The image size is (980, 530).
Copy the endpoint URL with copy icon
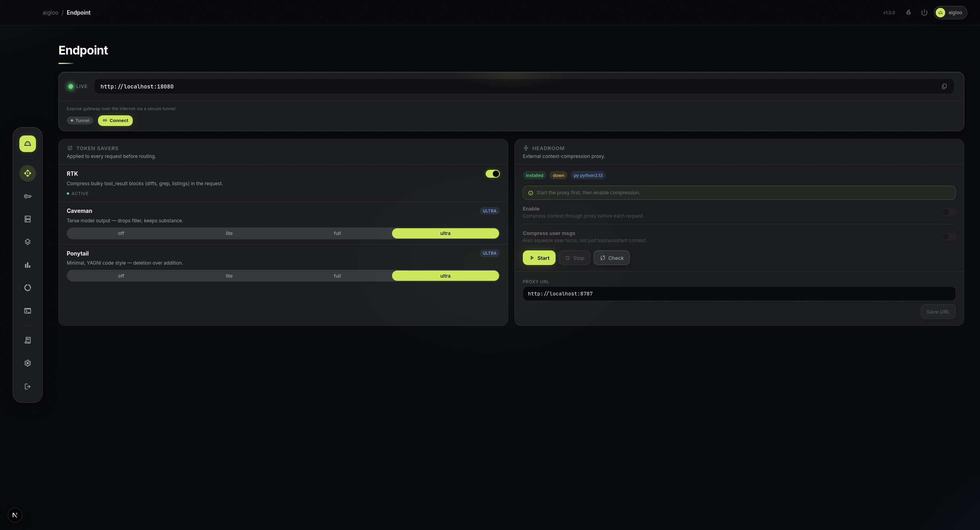(x=944, y=86)
